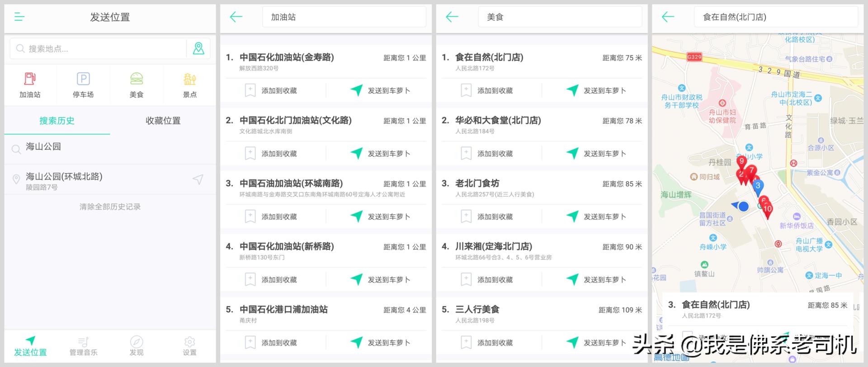This screenshot has height=367, width=868.
Task: Open 发现 bottom tab
Action: pyautogui.click(x=137, y=346)
